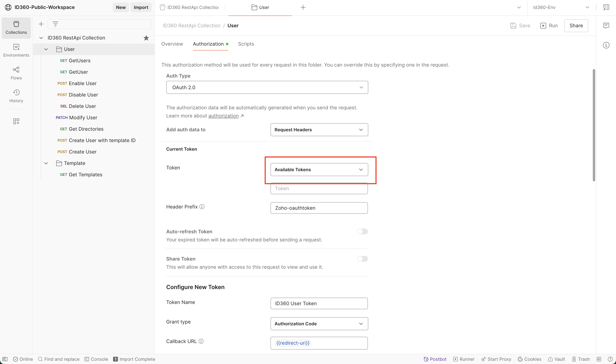This screenshot has height=364, width=616.
Task: Click the Callback URL info icon
Action: pyautogui.click(x=201, y=341)
